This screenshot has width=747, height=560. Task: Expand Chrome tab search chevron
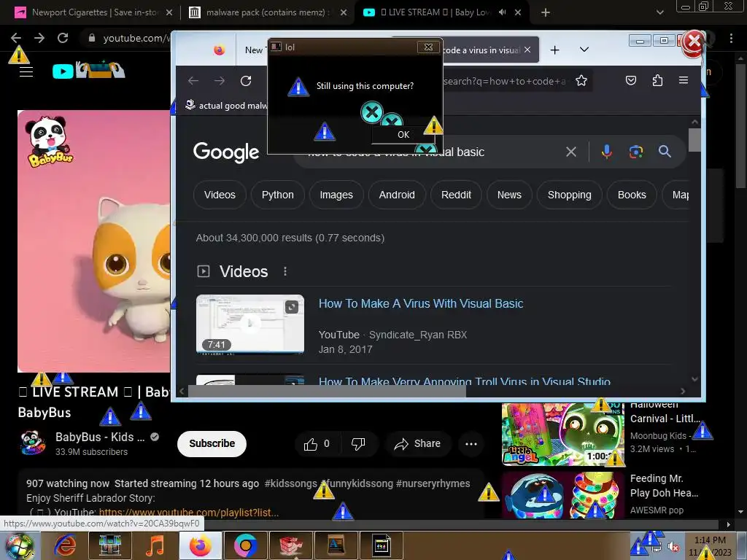(659, 12)
